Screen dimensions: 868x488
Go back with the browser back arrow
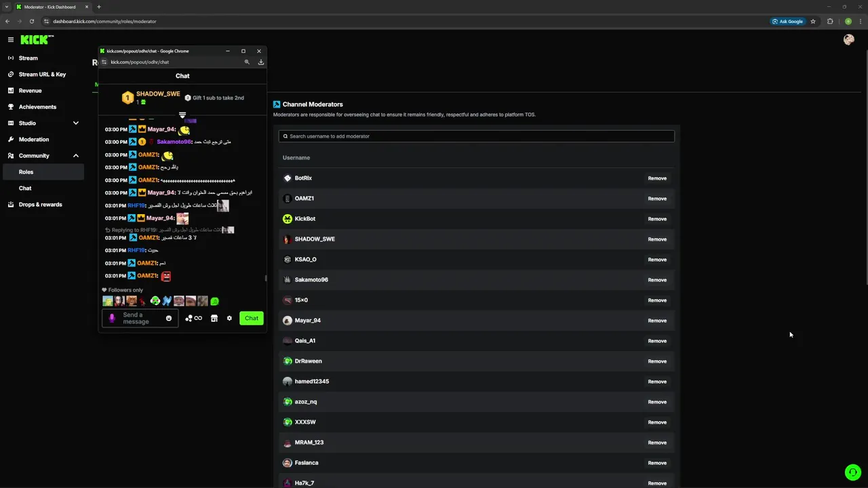[7, 21]
